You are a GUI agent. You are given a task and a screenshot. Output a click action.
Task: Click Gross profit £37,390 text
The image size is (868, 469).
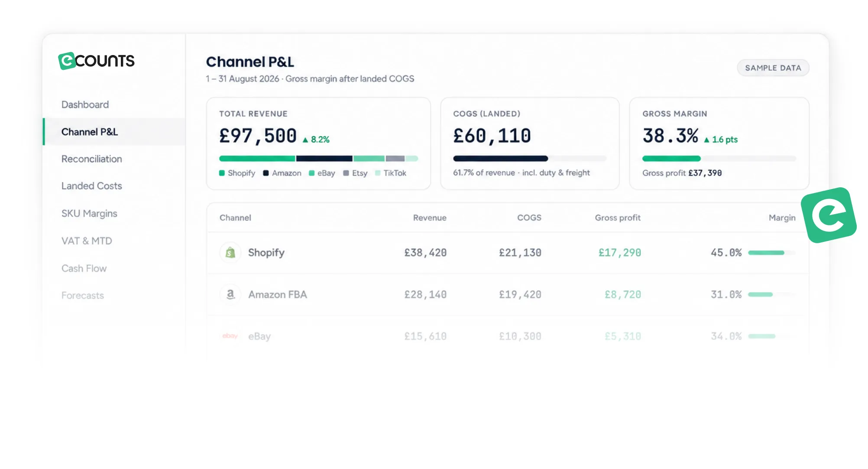coord(682,173)
